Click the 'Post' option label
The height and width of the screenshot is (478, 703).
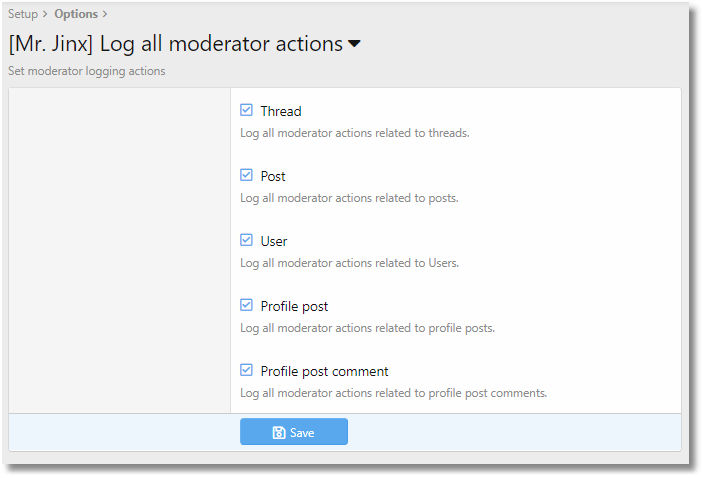273,176
